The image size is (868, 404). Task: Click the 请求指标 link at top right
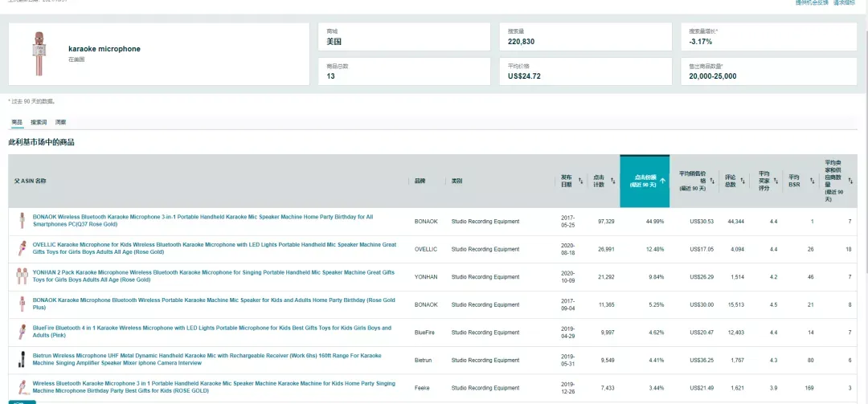[844, 2]
